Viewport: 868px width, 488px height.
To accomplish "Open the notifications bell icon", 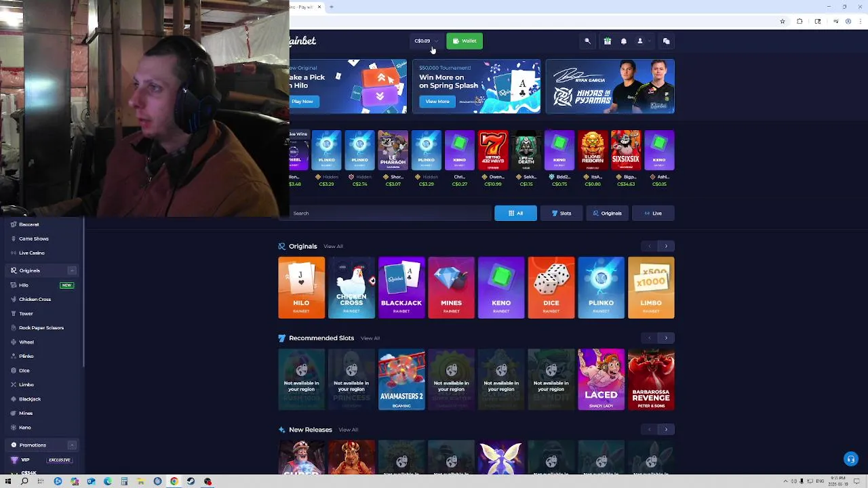I will (x=624, y=41).
